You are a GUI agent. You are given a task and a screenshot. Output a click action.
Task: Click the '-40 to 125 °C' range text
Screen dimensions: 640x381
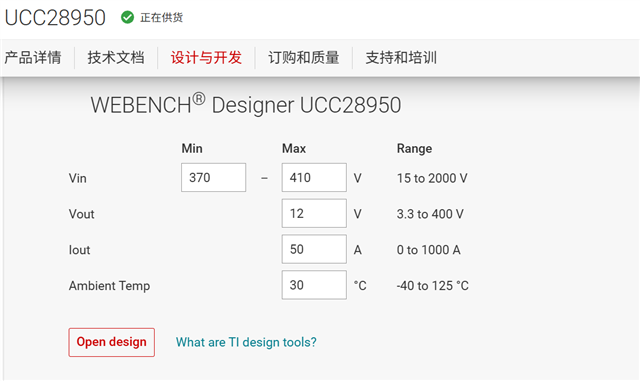[x=433, y=286]
